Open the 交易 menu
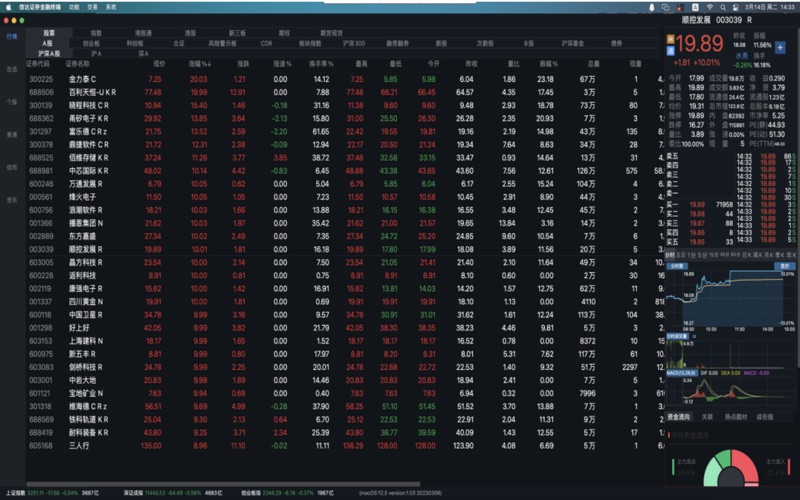 pyautogui.click(x=92, y=5)
